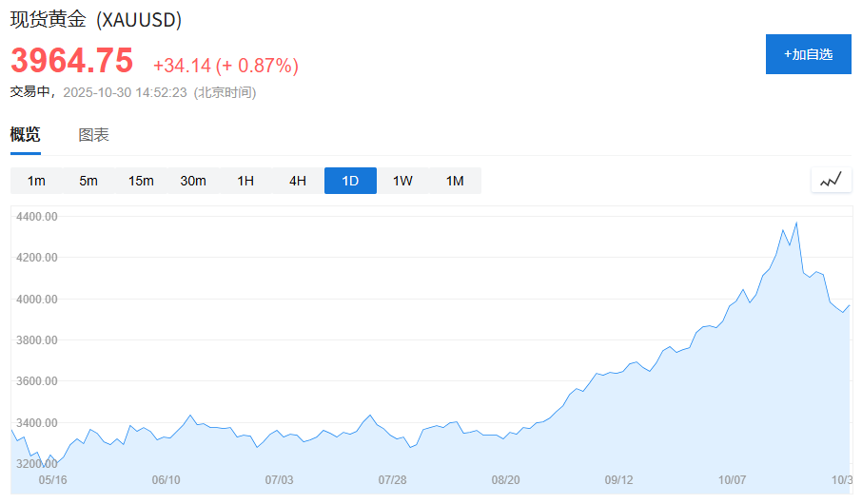Select the 1m timeframe
The width and height of the screenshot is (862, 504).
pos(36,181)
